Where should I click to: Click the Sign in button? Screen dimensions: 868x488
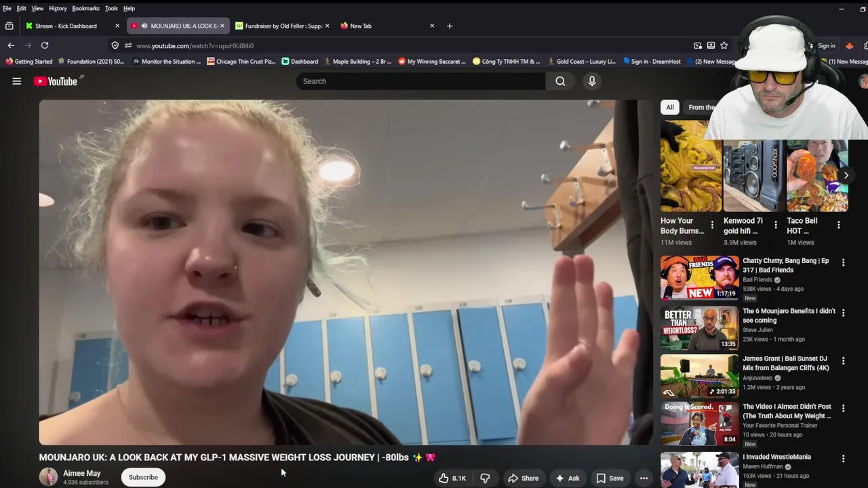pos(826,45)
